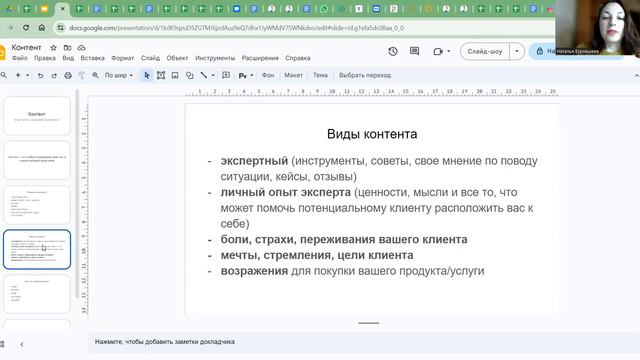Viewport: 640px width, 360px height.
Task: Choose the Select arrow tool
Action: (147, 76)
